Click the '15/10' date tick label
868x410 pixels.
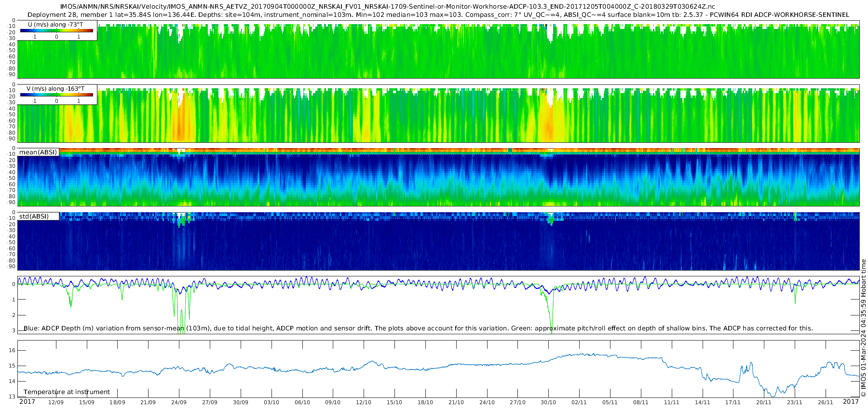click(x=394, y=402)
